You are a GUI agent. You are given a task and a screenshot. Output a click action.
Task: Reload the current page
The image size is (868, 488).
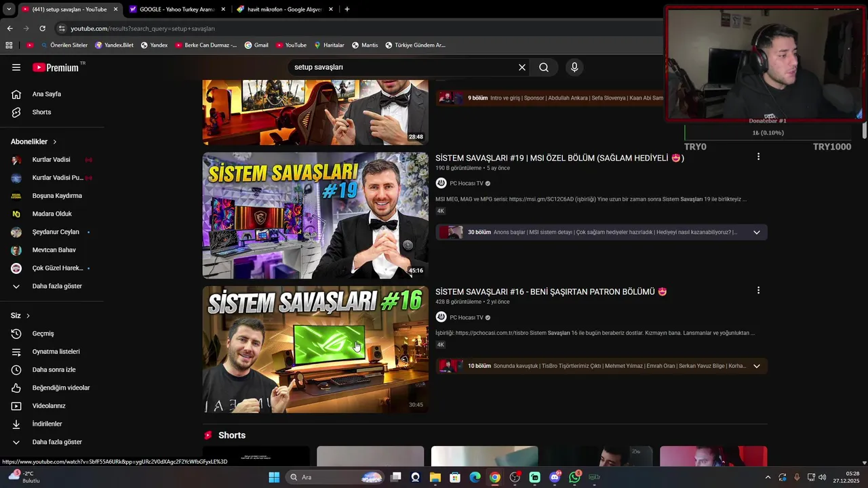[x=42, y=28]
